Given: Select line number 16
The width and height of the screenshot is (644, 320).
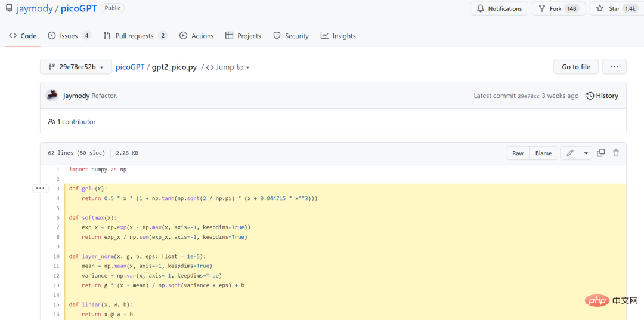Looking at the screenshot, I should [x=56, y=314].
